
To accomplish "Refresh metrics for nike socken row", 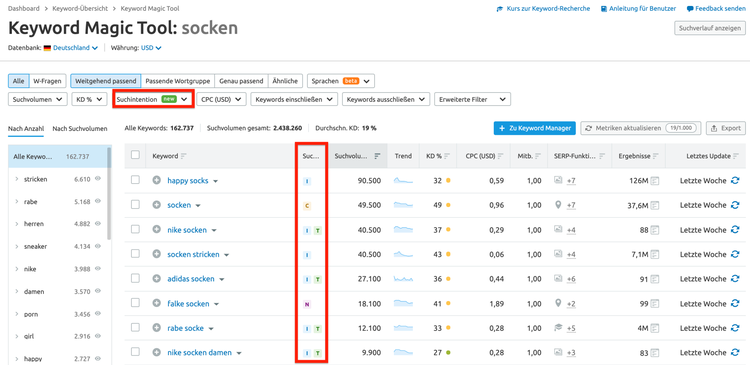I will [x=735, y=230].
